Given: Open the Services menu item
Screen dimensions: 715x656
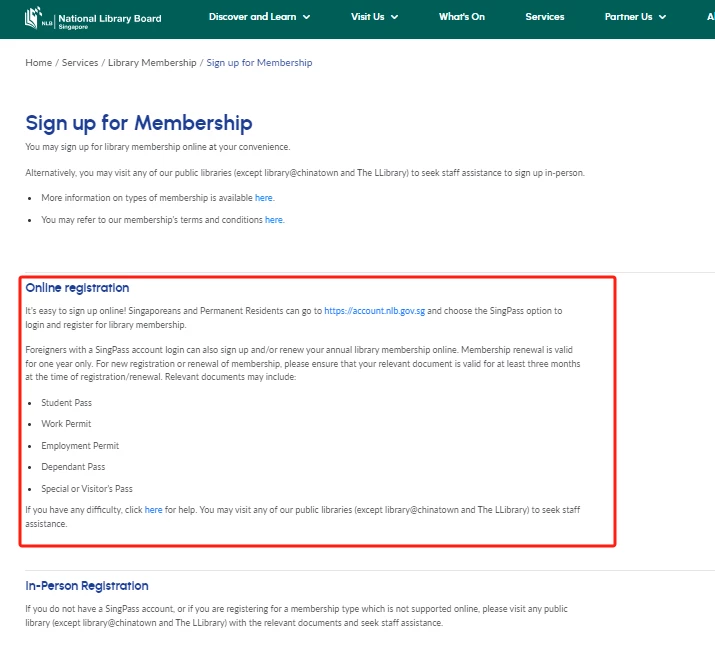Looking at the screenshot, I should [544, 17].
